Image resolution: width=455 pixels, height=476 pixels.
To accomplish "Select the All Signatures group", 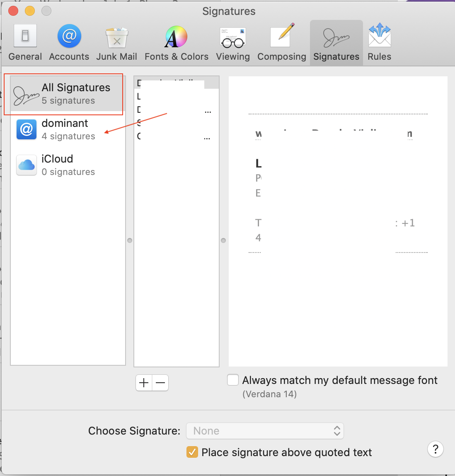I will tap(68, 94).
